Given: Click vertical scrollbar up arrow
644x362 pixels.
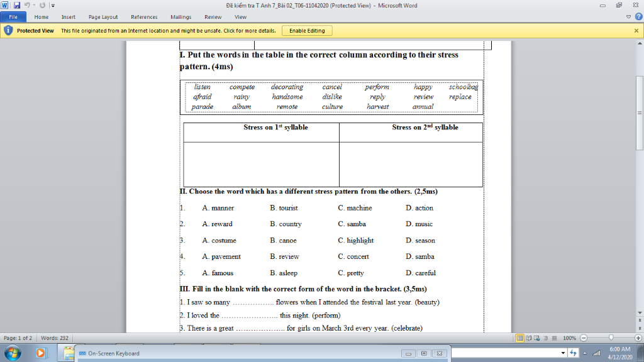Looking at the screenshot, I should click(640, 43).
